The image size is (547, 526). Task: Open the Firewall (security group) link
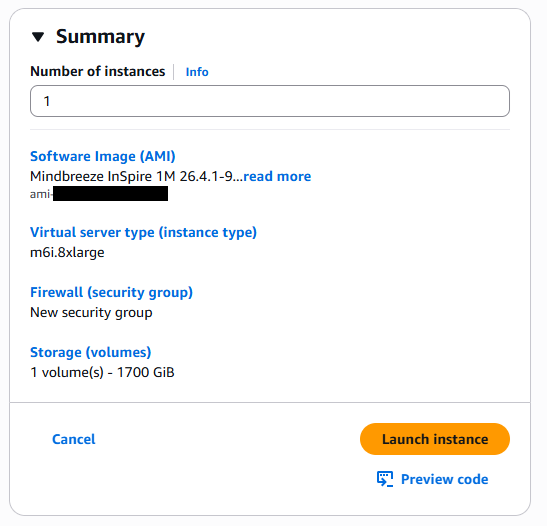111,292
